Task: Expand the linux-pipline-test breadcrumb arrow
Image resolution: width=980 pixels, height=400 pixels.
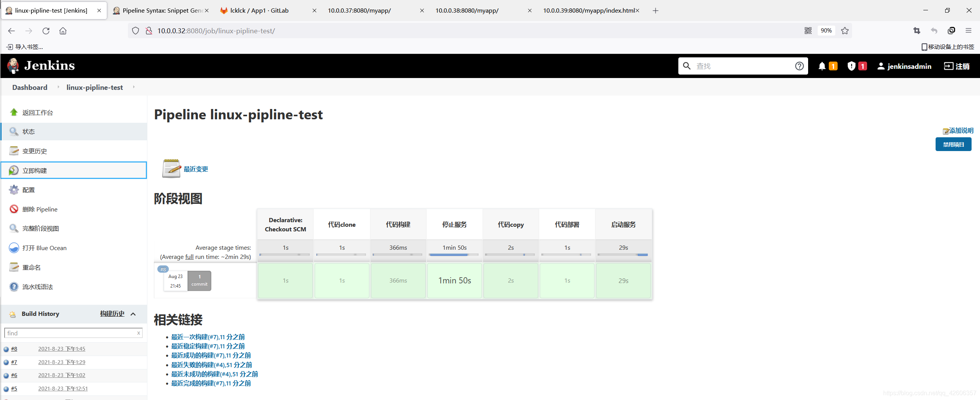Action: 134,87
